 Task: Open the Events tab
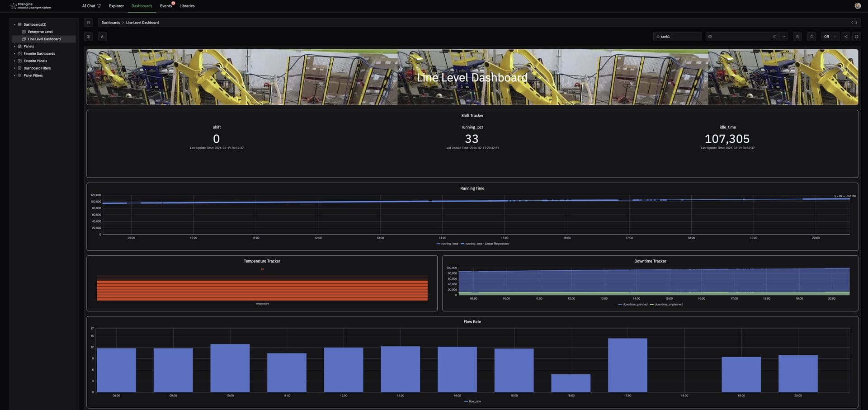point(165,6)
